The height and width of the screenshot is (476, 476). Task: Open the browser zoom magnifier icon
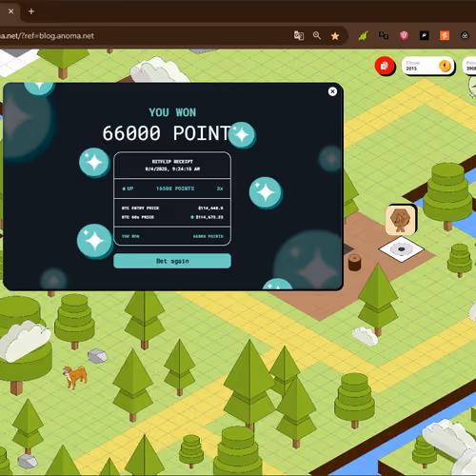pyautogui.click(x=317, y=35)
